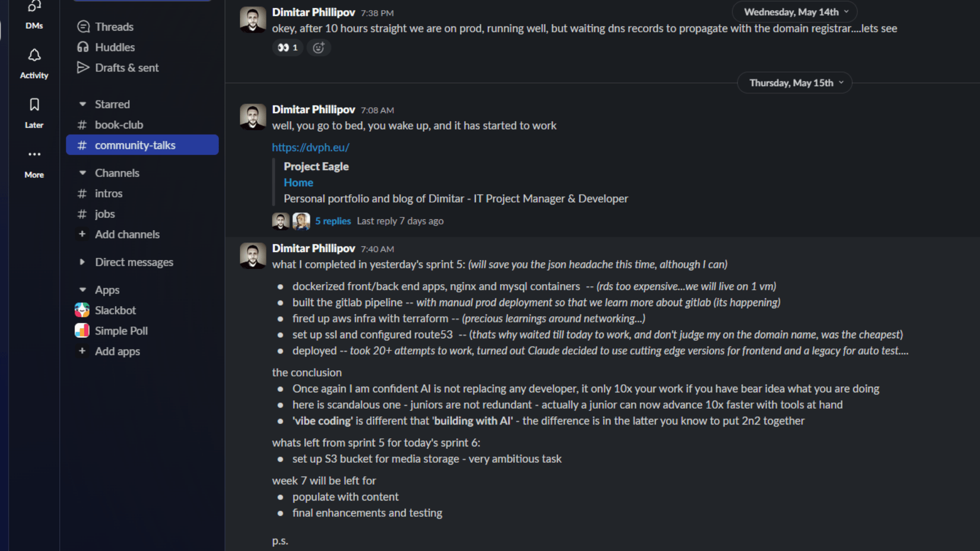Toggle the eyes emoji reaction
Screen dimensions: 980x551
(x=287, y=47)
